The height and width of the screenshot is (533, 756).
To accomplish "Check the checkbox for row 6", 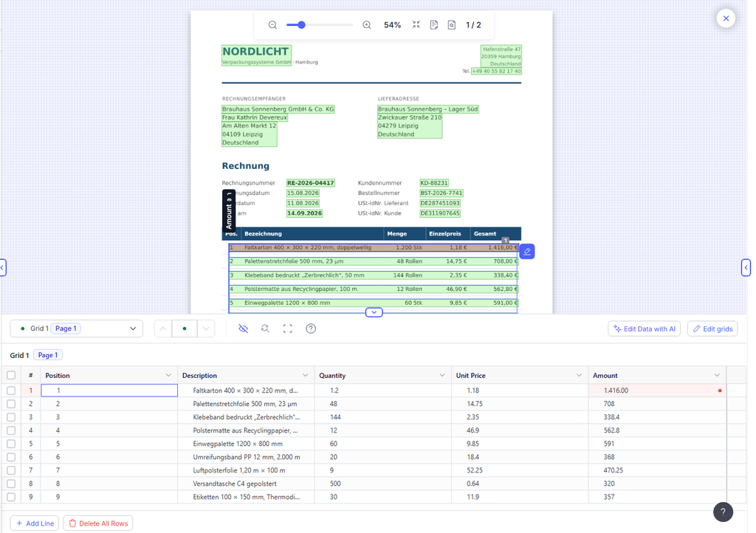I will click(11, 457).
